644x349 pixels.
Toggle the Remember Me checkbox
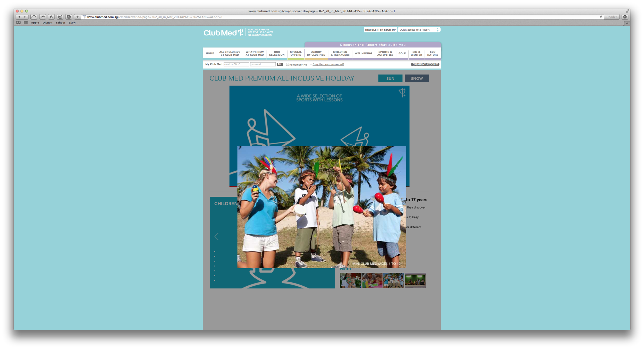coord(287,64)
